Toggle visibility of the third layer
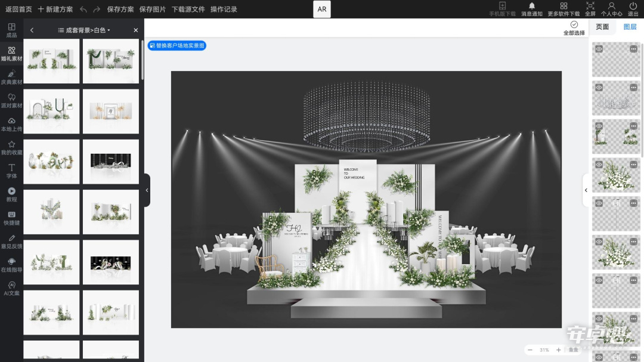Viewport: 644px width, 362px height. [x=599, y=126]
